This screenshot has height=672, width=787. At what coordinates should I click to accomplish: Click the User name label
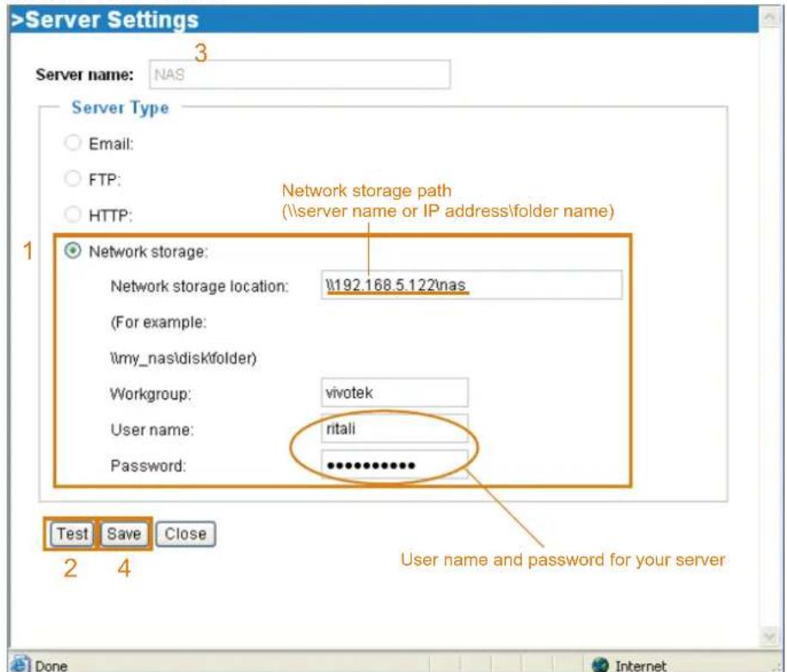click(x=152, y=430)
